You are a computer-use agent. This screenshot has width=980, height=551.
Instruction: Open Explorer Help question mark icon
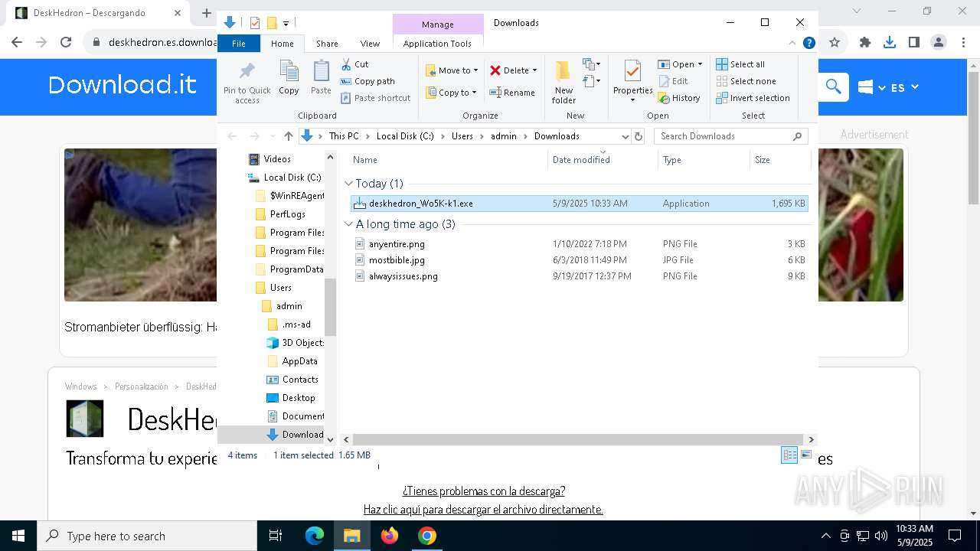tap(808, 43)
